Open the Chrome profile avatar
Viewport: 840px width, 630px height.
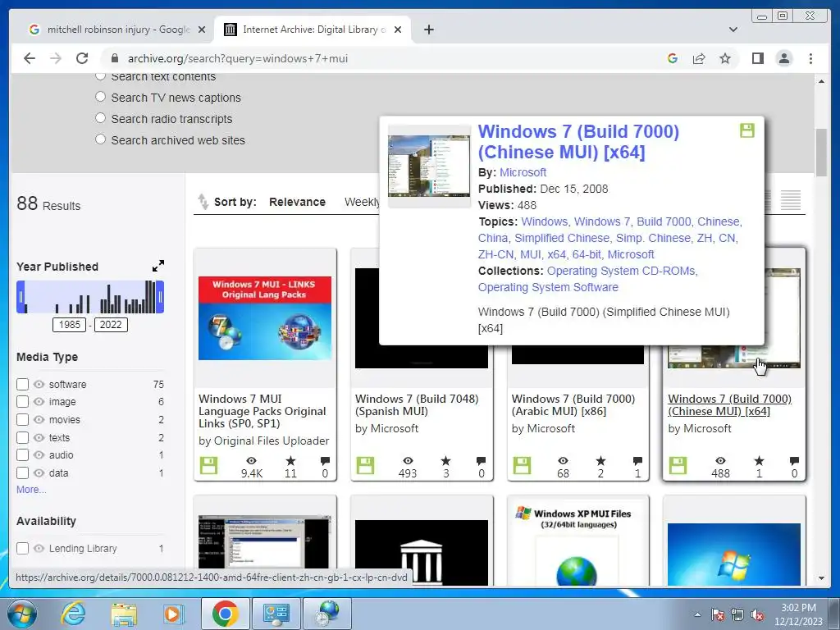point(783,58)
